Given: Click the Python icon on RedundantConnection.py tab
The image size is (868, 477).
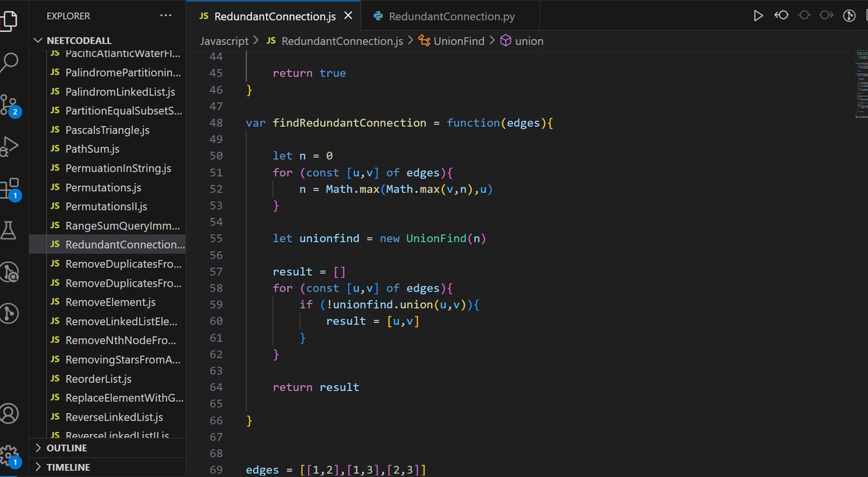Looking at the screenshot, I should 378,16.
